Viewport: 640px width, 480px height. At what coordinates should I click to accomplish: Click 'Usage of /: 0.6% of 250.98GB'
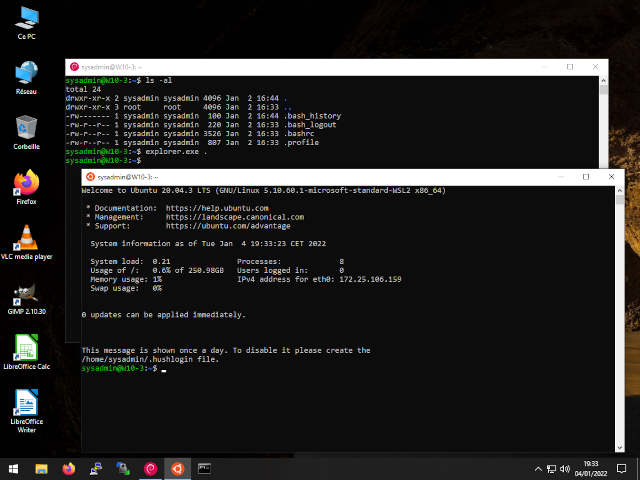[157, 270]
